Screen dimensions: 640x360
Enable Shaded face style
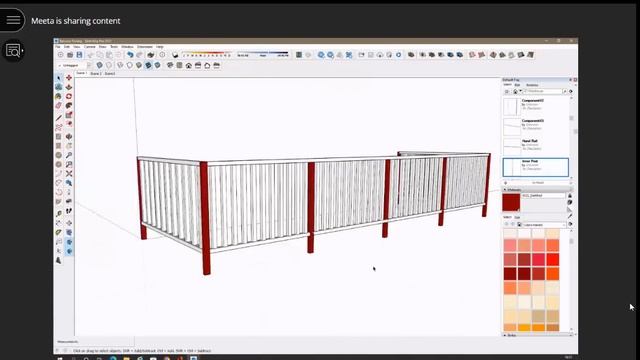pyautogui.click(x=139, y=65)
